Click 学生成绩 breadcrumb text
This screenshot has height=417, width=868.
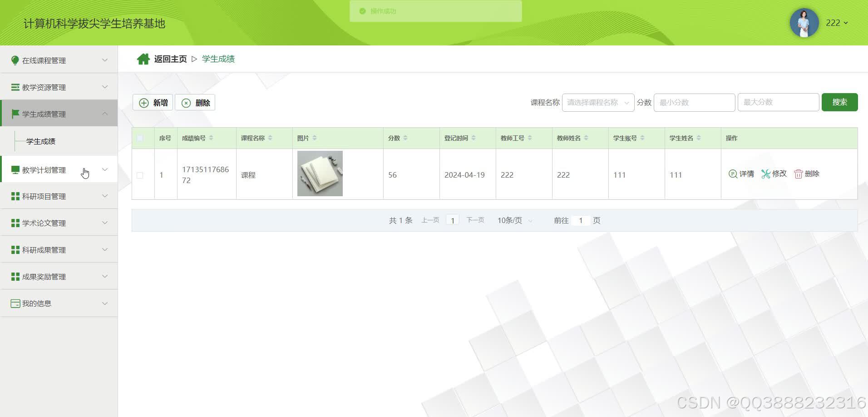point(218,59)
